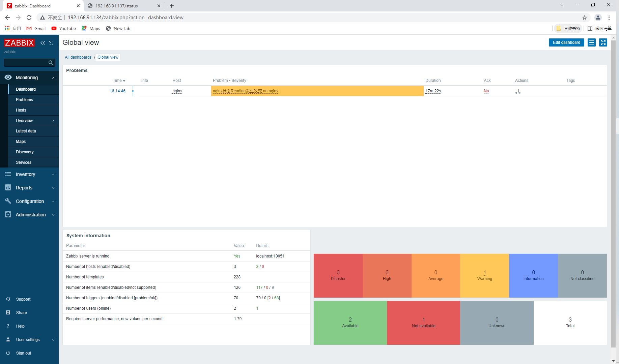Screen dimensions: 619x364
Task: Open the Chrome profile icon
Action: point(598,18)
